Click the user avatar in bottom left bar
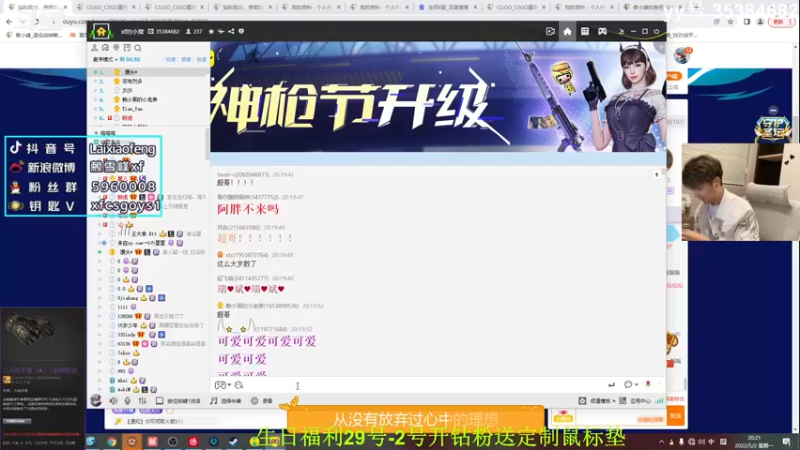The image size is (800, 450). click(96, 401)
